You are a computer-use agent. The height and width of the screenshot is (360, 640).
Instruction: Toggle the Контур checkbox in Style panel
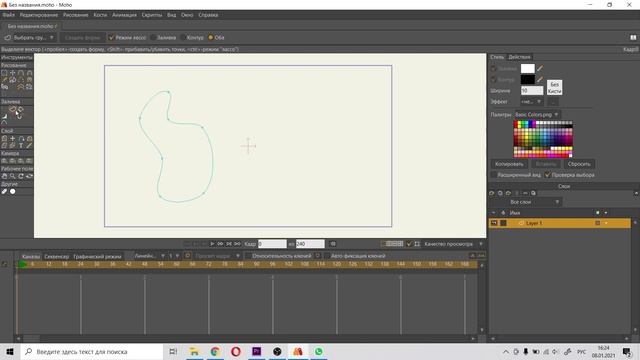pos(493,80)
